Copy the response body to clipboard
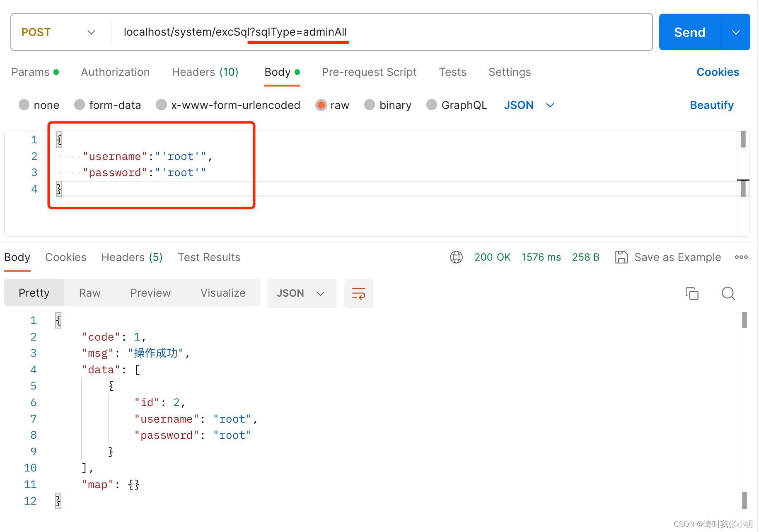 click(x=692, y=293)
